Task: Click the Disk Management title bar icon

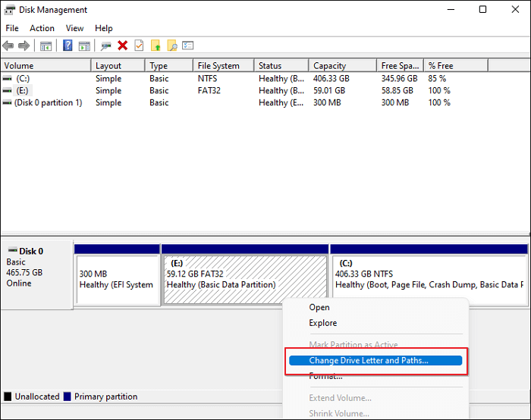Action: pos(9,10)
